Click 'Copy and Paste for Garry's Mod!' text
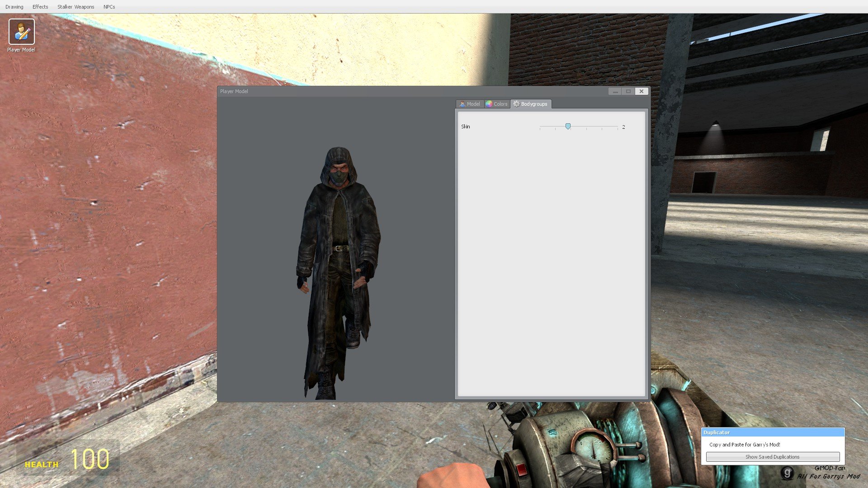The height and width of the screenshot is (488, 868). coord(745,445)
